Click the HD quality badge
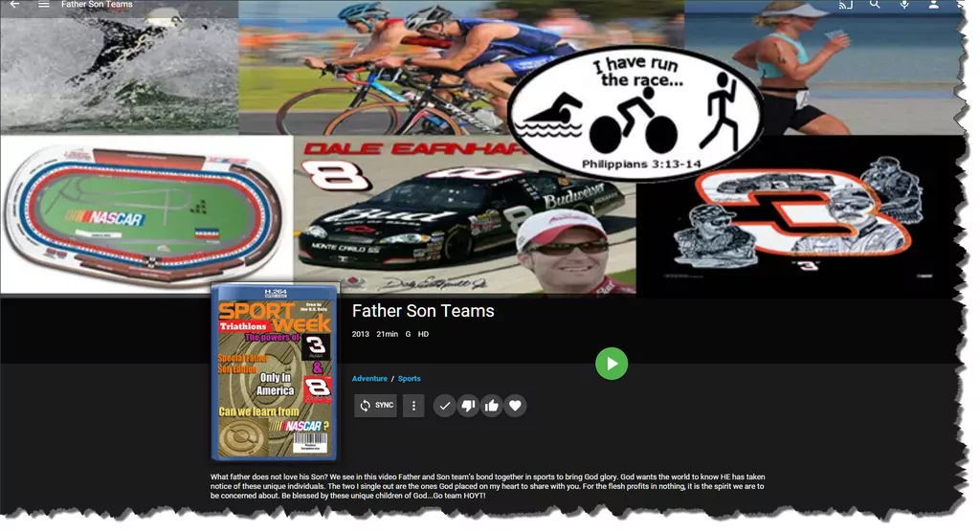This screenshot has height=531, width=980. pos(423,334)
